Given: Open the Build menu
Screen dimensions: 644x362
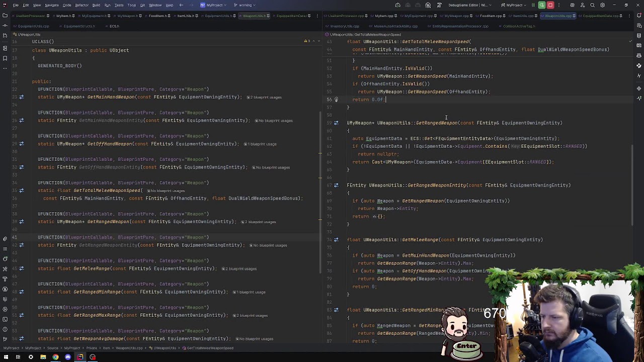Looking at the screenshot, I should pos(96,5).
